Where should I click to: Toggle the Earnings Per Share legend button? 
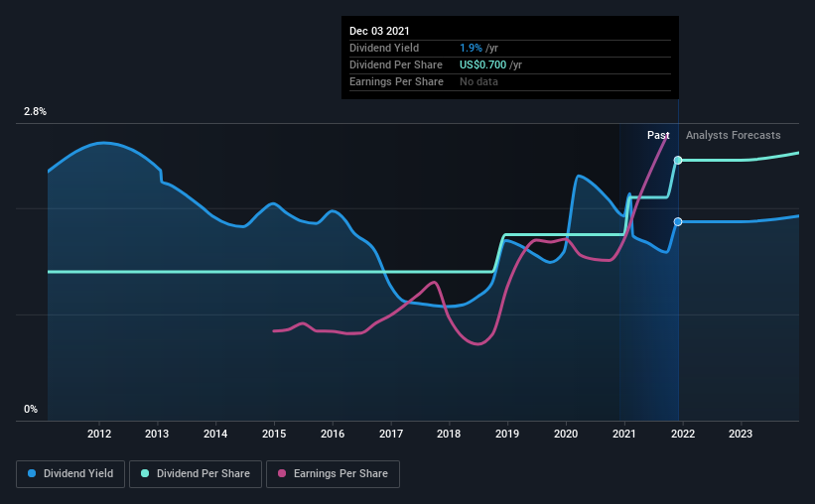point(333,474)
